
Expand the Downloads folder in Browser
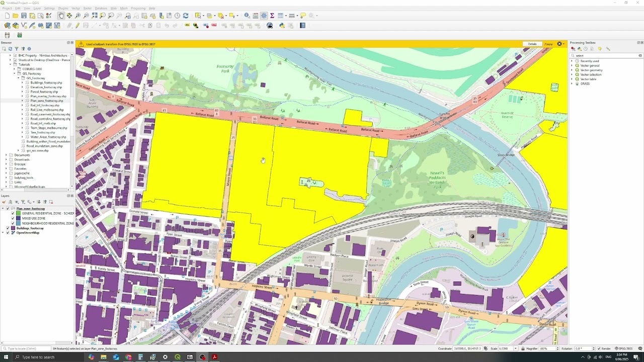(x=6, y=160)
